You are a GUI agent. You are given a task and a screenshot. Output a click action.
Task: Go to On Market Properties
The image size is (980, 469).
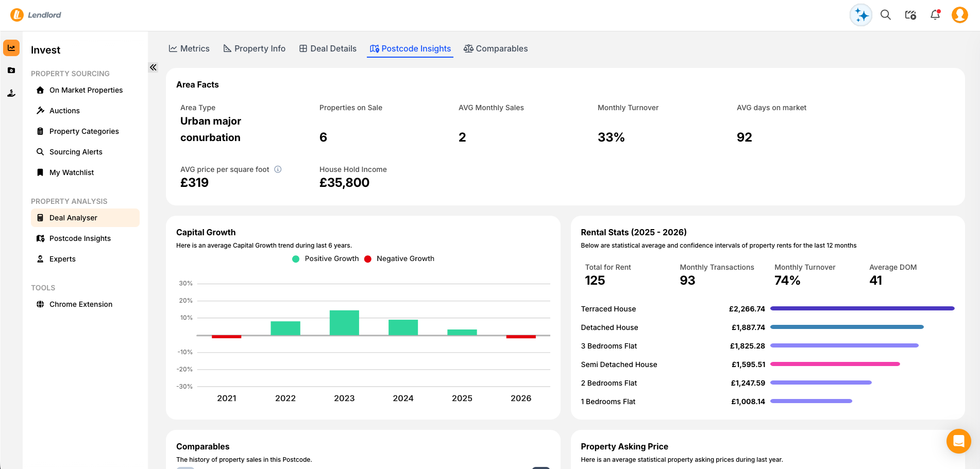pos(86,90)
